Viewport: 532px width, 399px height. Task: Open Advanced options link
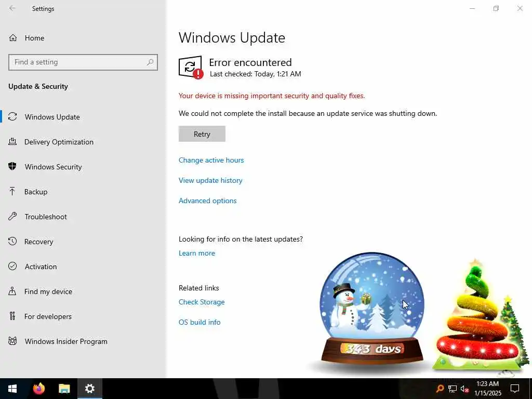click(x=207, y=201)
